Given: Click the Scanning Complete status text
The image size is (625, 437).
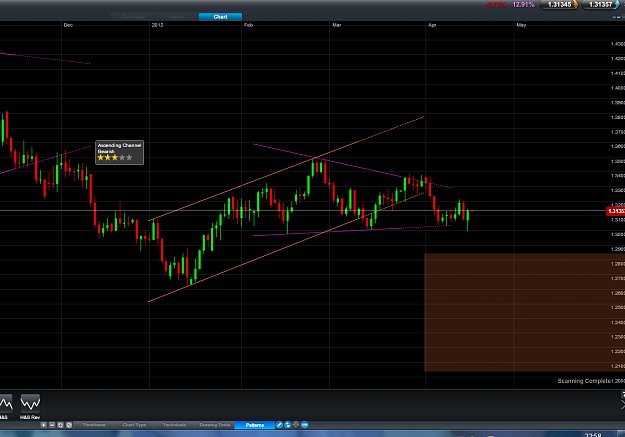Looking at the screenshot, I should tap(584, 381).
